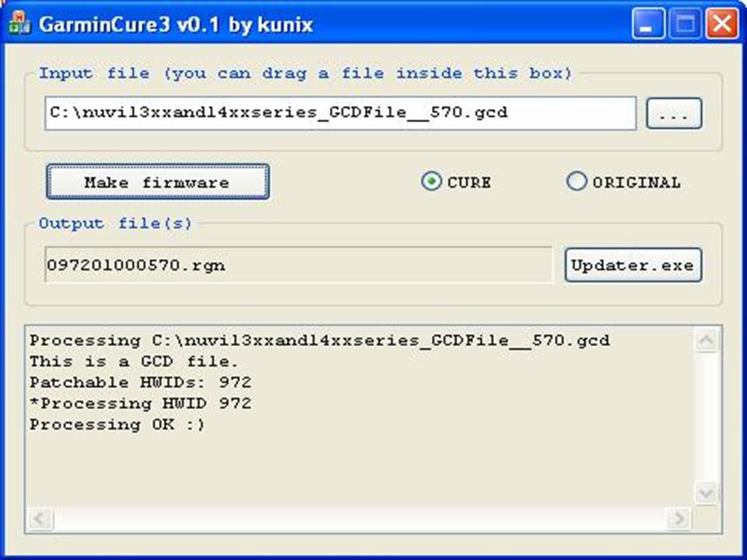Viewport: 747px width, 560px height.
Task: Click '*Processing HWID 972' log line
Action: pos(141,404)
